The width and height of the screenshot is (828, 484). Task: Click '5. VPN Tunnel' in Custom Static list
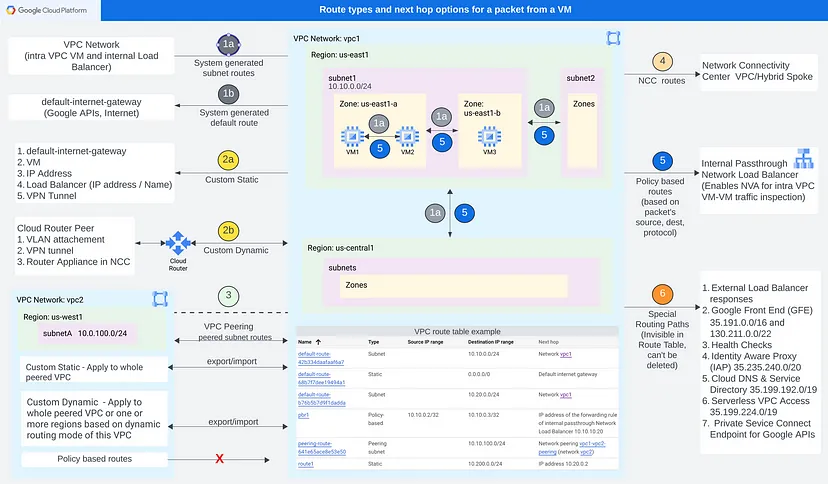point(47,196)
